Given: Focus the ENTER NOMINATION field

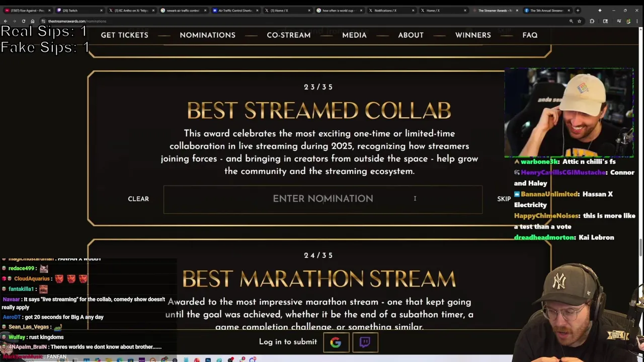Looking at the screenshot, I should click(x=323, y=199).
